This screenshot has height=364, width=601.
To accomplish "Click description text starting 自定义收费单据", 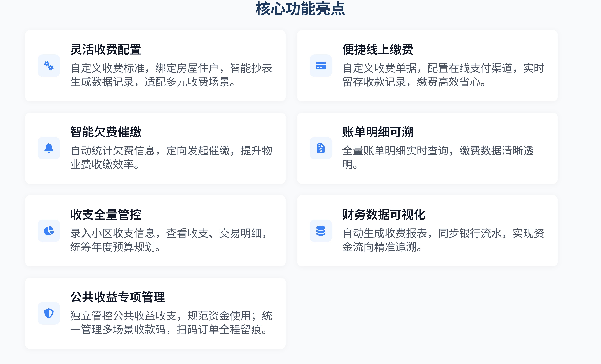I will tap(443, 75).
